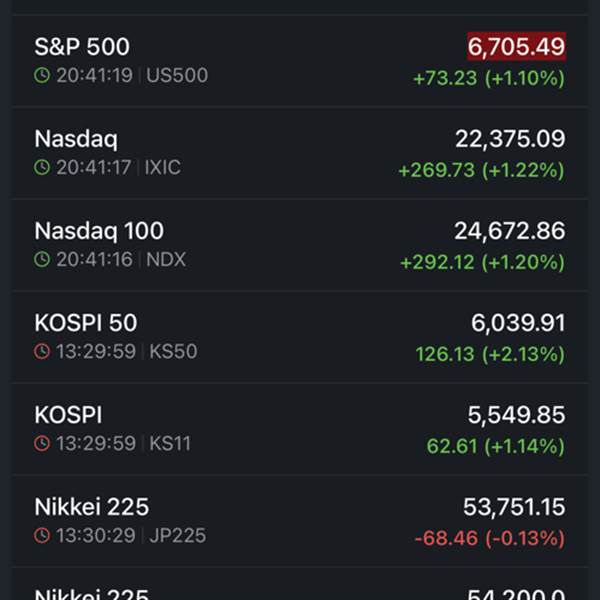Open the KOSPI index title
The width and height of the screenshot is (600, 600).
coord(68,415)
